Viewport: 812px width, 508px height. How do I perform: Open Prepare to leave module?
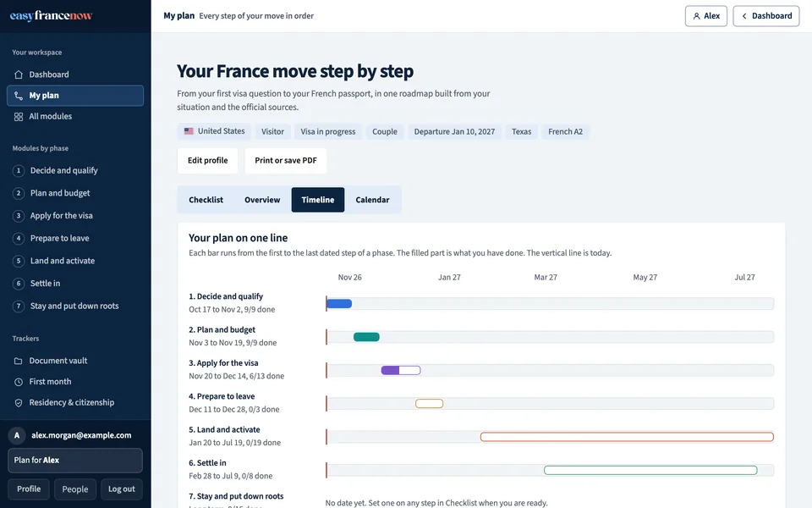coord(75,239)
